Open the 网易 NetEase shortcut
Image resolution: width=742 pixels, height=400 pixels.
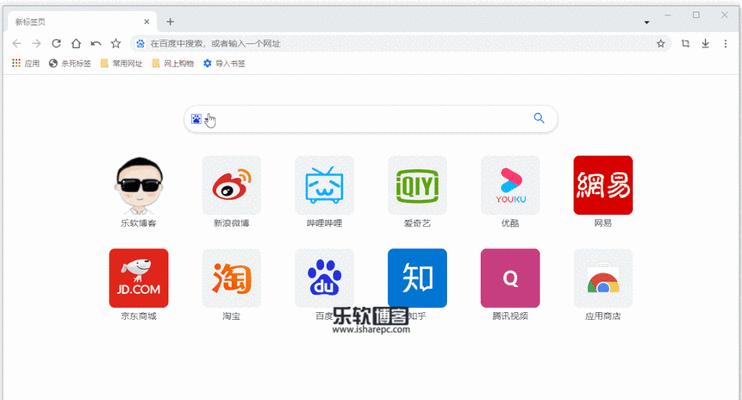603,185
